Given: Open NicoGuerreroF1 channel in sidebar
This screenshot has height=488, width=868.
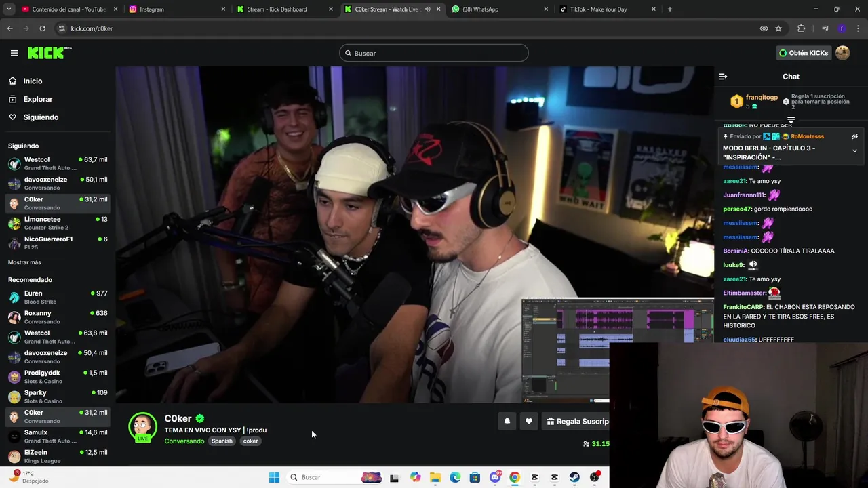Looking at the screenshot, I should pyautogui.click(x=58, y=243).
